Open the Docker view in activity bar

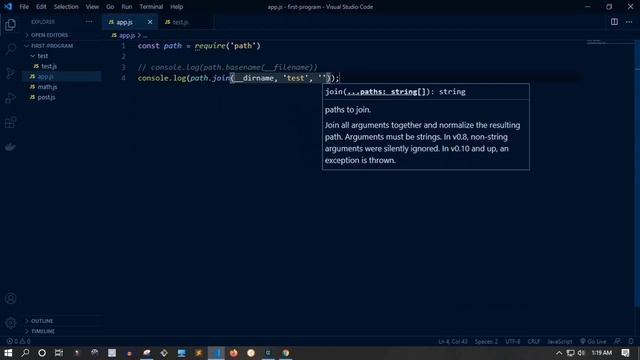point(11,147)
